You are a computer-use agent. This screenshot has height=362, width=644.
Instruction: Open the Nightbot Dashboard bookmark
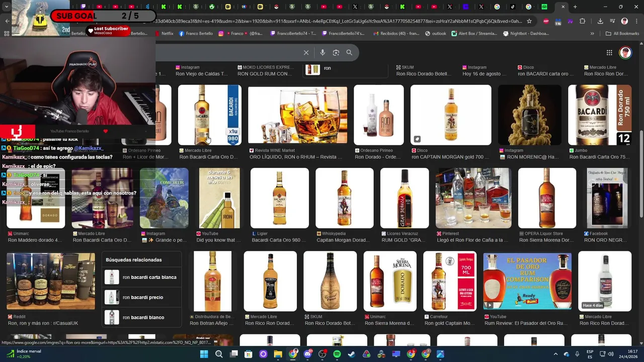click(x=526, y=34)
